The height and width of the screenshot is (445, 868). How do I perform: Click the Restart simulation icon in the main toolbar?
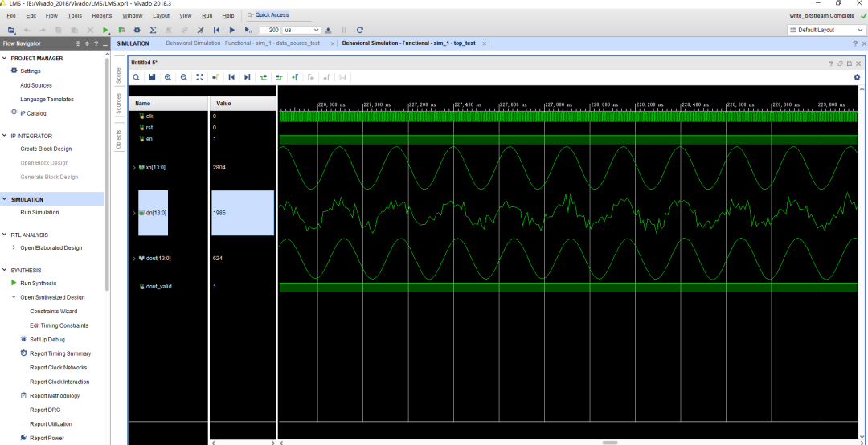pyautogui.click(x=217, y=30)
